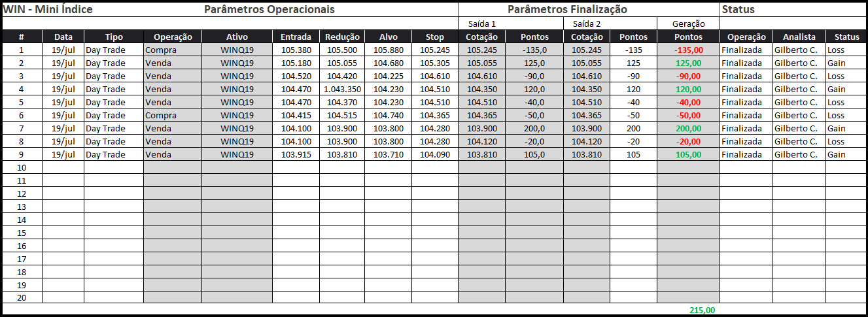Image resolution: width=868 pixels, height=317 pixels.
Task: Select the "Tipo" column header
Action: (114, 37)
